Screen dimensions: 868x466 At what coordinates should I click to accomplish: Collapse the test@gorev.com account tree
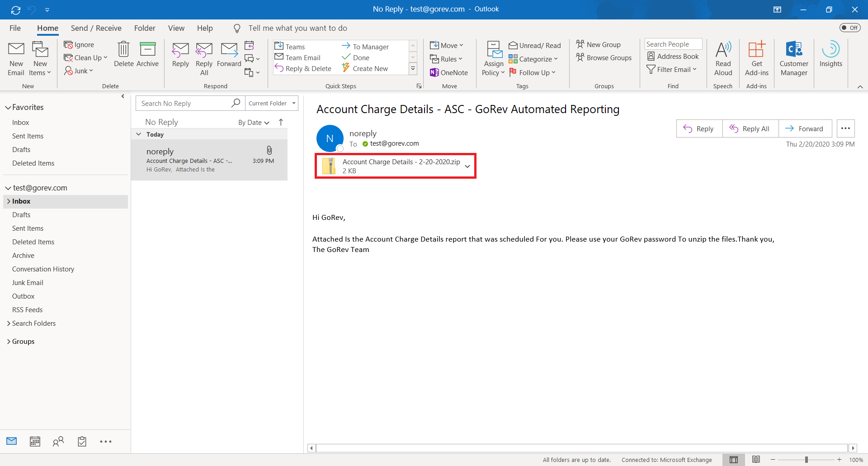pos(8,188)
